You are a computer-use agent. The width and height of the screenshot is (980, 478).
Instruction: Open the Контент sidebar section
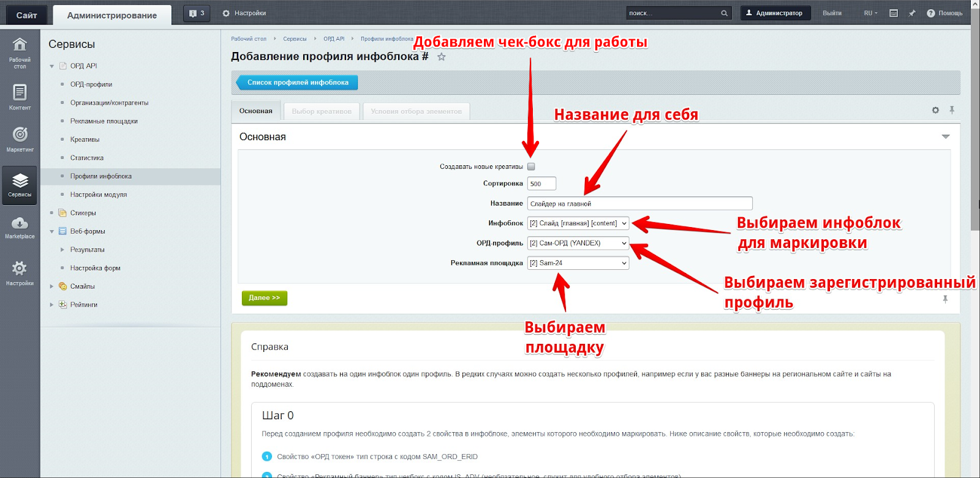pos(20,97)
